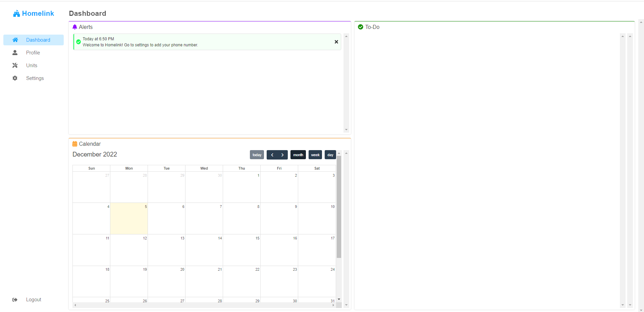The image size is (644, 312).
Task: Click the Profile person icon
Action: click(x=15, y=53)
